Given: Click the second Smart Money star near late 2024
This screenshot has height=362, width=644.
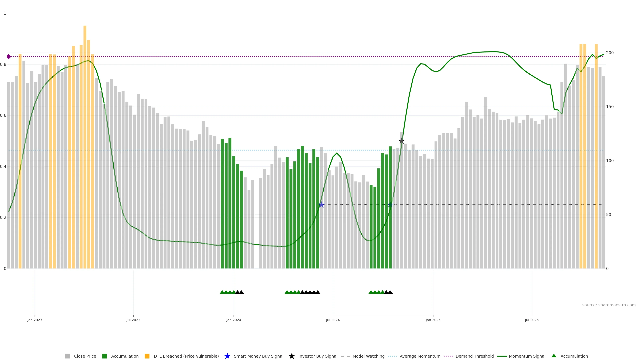Looking at the screenshot, I should (390, 205).
